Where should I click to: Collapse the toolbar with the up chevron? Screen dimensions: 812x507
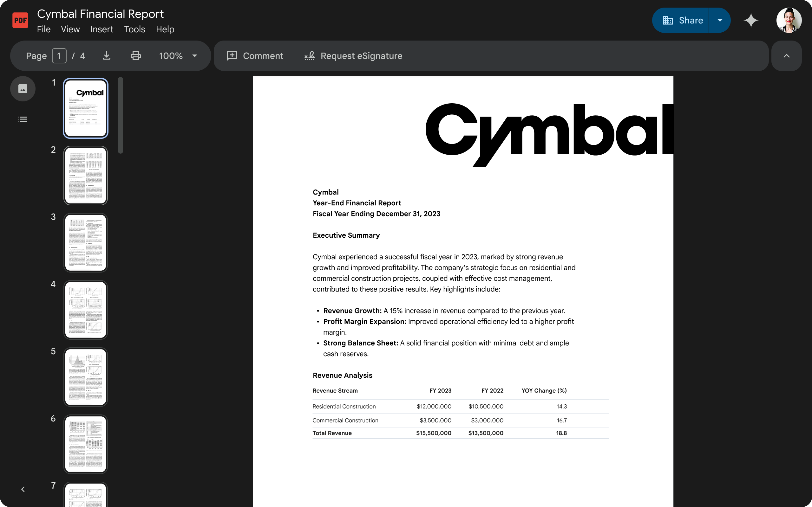[x=787, y=56]
